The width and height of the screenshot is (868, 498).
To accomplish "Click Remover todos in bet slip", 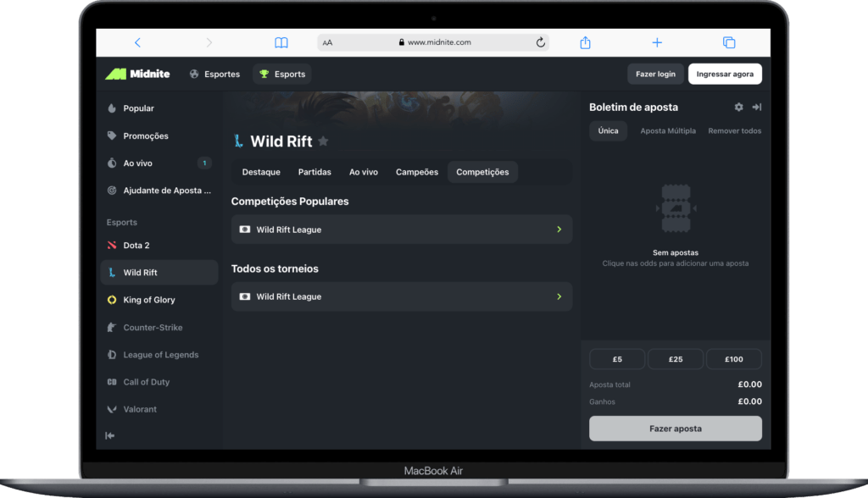I will pos(735,131).
